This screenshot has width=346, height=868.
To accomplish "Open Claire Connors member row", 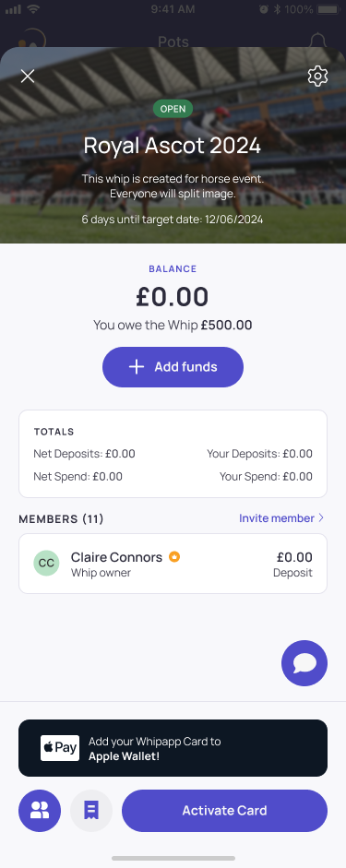I will click(x=173, y=564).
